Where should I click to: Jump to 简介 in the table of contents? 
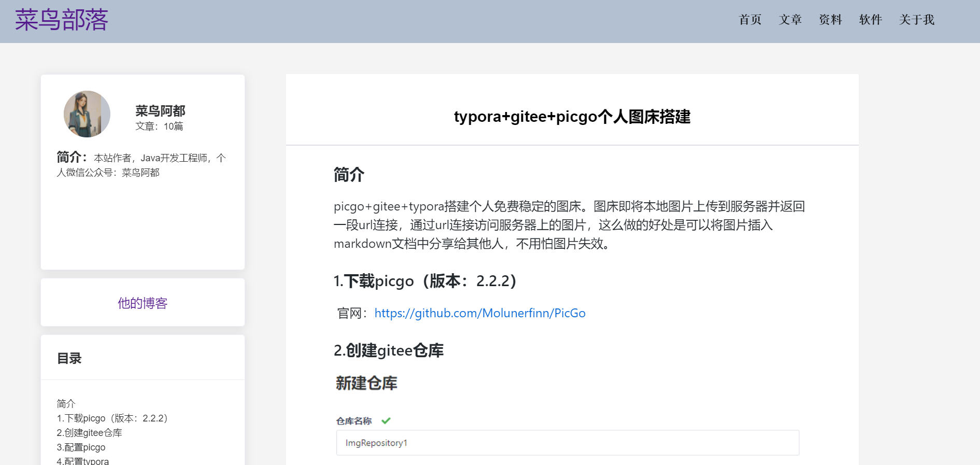pyautogui.click(x=66, y=403)
